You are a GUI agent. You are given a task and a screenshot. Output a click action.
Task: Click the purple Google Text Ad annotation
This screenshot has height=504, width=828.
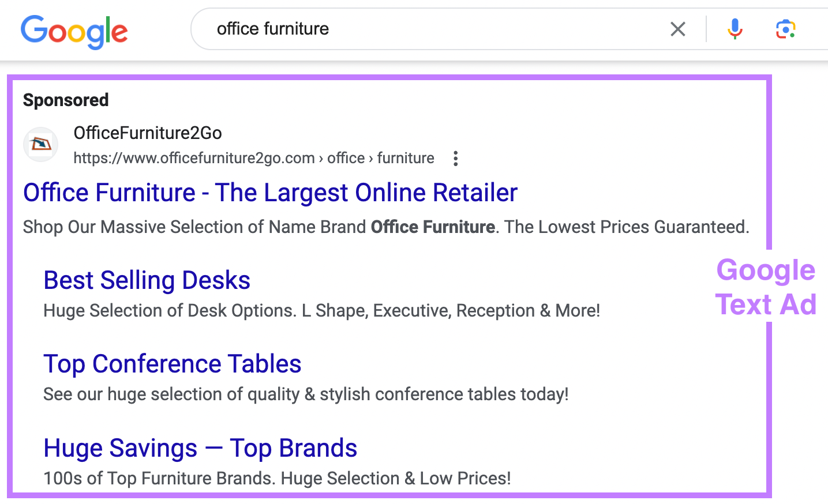(766, 287)
